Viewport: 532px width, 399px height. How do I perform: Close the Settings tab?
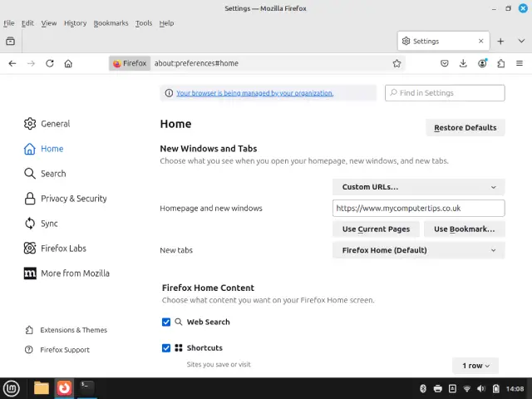(480, 41)
